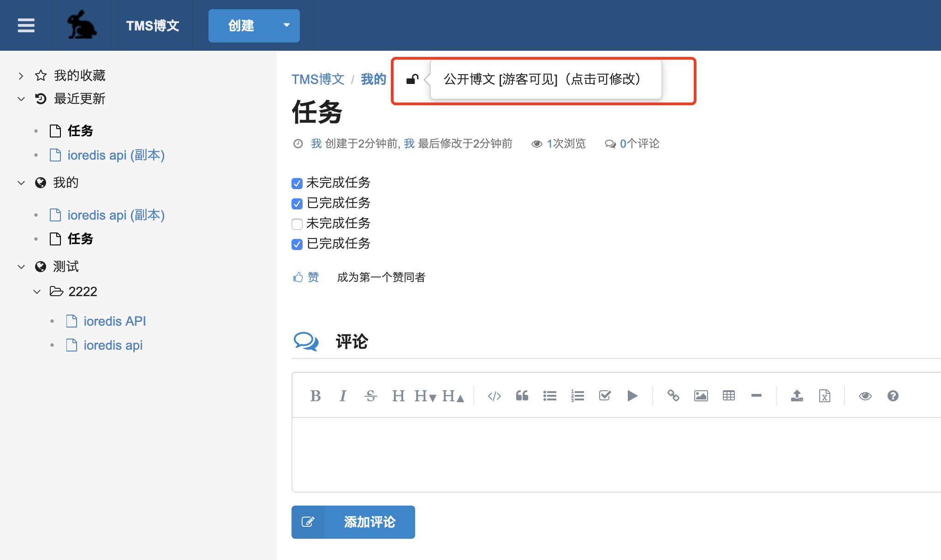Image resolution: width=941 pixels, height=560 pixels.
Task: Open 任务 under 我的 space
Action: click(x=80, y=239)
